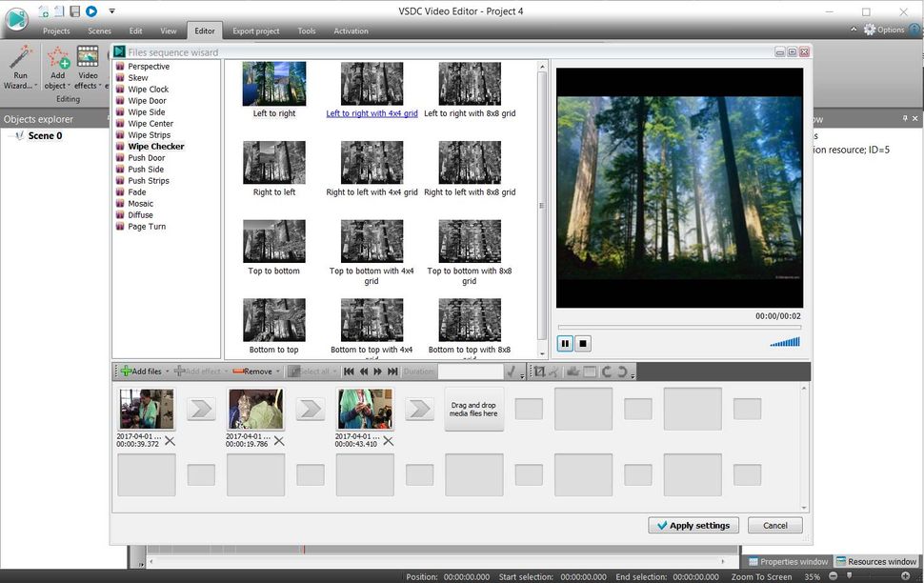Viewport: 924px width, 583px height.
Task: Toggle the Properties window panel
Action: pyautogui.click(x=788, y=561)
